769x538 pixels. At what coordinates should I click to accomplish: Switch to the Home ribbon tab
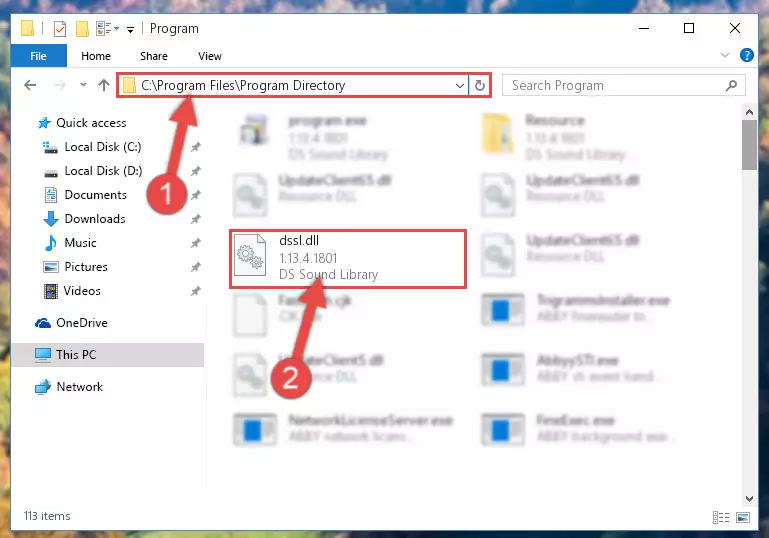coord(96,56)
